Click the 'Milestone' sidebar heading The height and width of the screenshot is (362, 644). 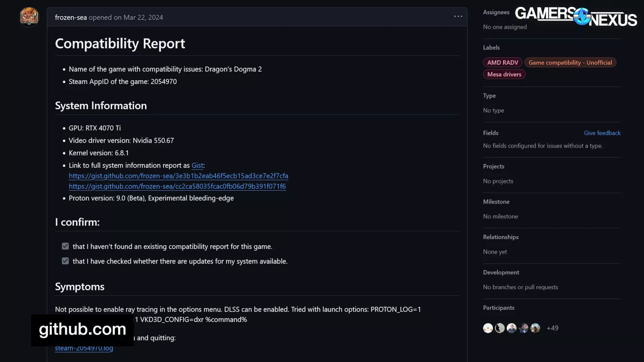496,202
